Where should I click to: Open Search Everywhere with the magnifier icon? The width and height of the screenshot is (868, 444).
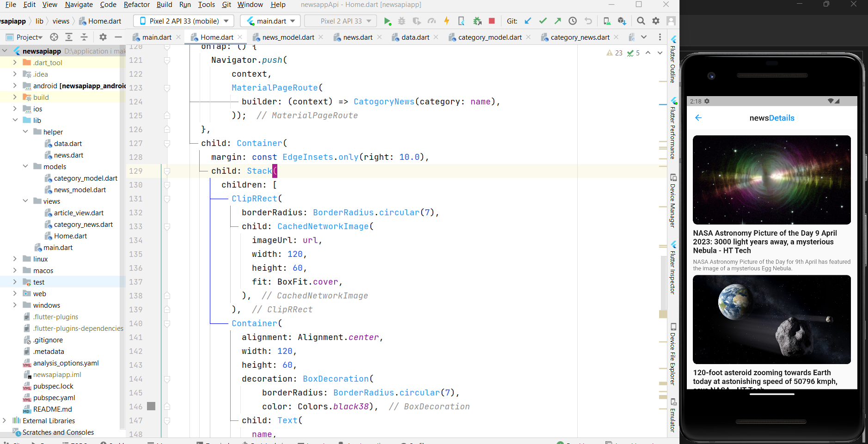[x=641, y=21]
